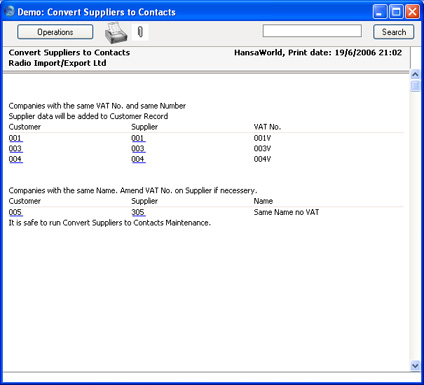Screen dimensions: 424x385
Task: Click the scrollbar up arrow
Action: pyautogui.click(x=415, y=75)
